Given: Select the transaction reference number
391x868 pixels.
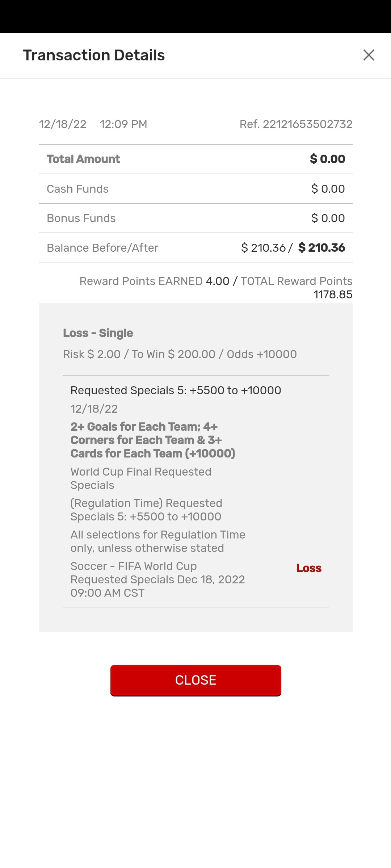Looking at the screenshot, I should click(x=296, y=124).
